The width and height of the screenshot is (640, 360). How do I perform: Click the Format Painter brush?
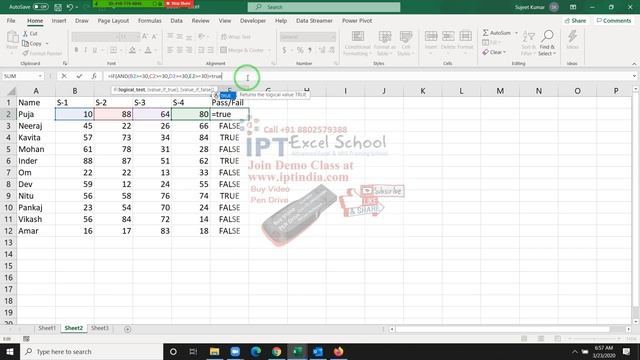click(x=42, y=53)
